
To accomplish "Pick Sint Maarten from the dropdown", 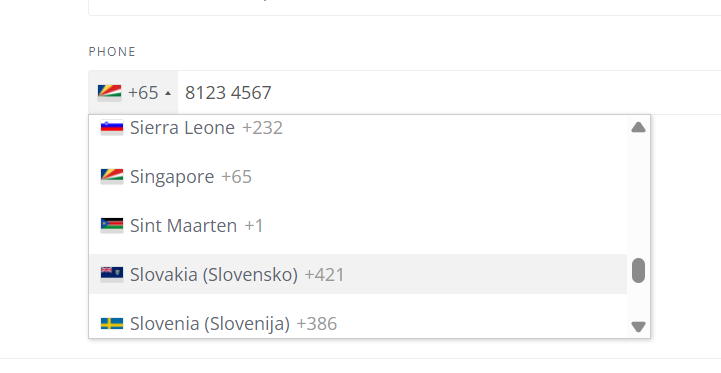I will (358, 225).
